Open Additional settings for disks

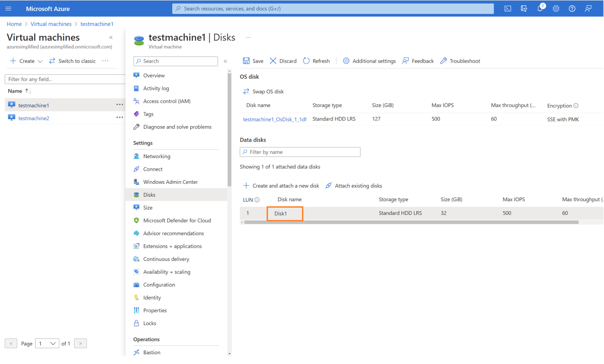[369, 61]
